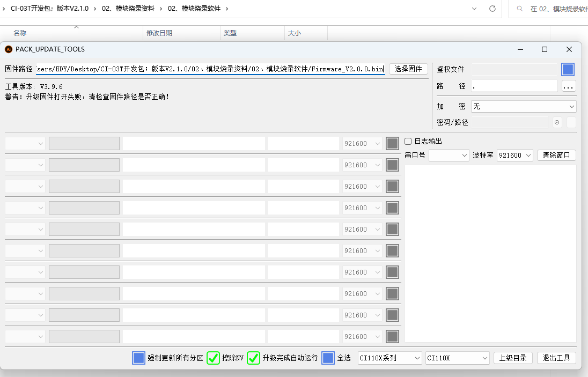This screenshot has height=377, width=588.
Task: Click the gray square on the first port row
Action: pyautogui.click(x=392, y=144)
